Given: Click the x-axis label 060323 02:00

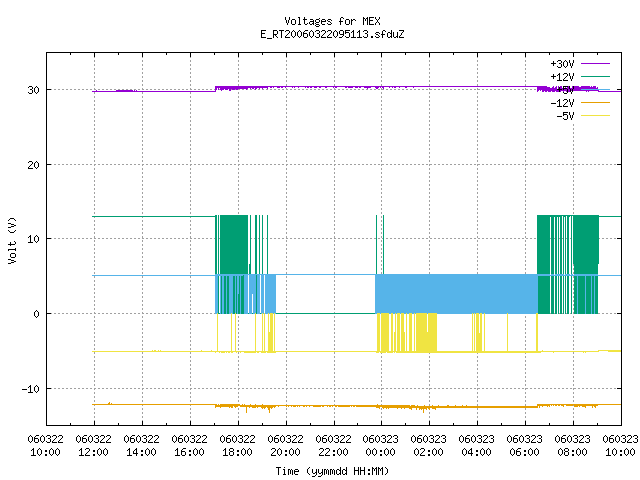Looking at the screenshot, I should click(429, 446).
